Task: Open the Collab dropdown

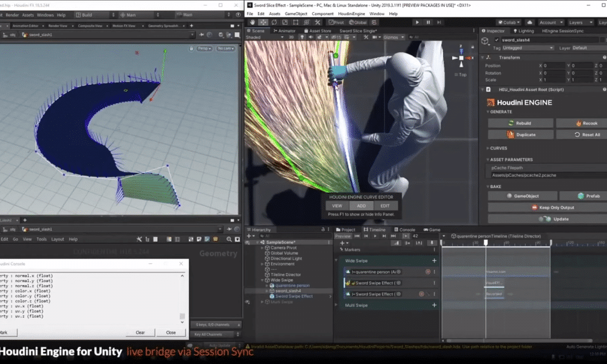Action: point(509,22)
